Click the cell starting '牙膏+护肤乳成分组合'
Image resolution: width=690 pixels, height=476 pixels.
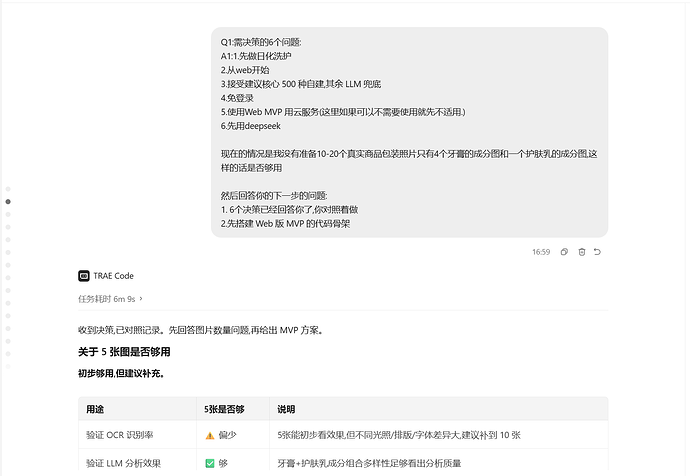point(369,463)
